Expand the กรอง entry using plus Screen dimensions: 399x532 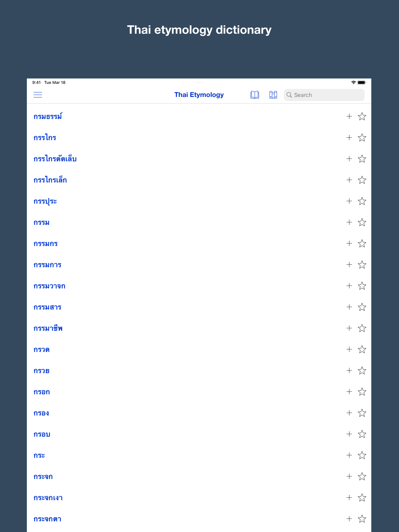pyautogui.click(x=349, y=413)
